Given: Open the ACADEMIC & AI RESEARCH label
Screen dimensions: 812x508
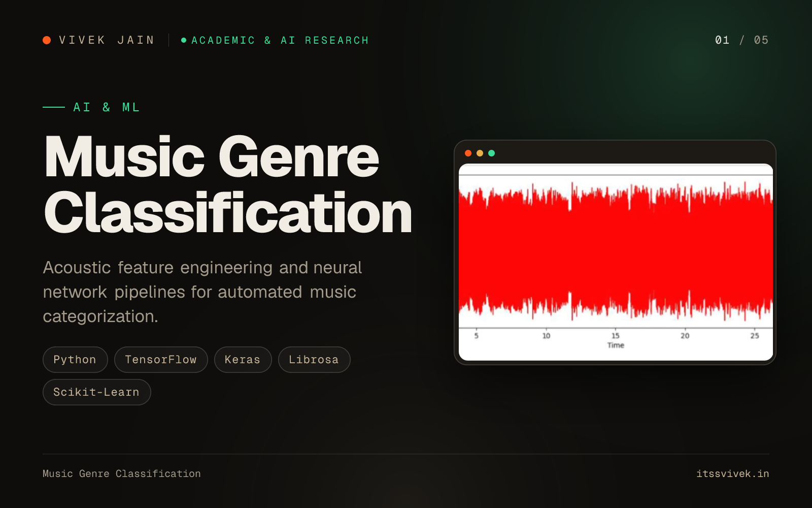Looking at the screenshot, I should pos(280,40).
